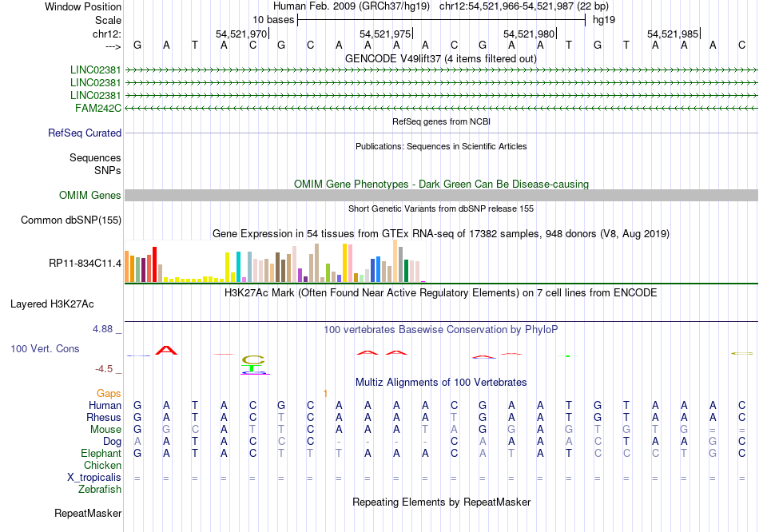Click the Layered H3K27Ac track label
Screen dimensions: 759x532
pos(52,304)
